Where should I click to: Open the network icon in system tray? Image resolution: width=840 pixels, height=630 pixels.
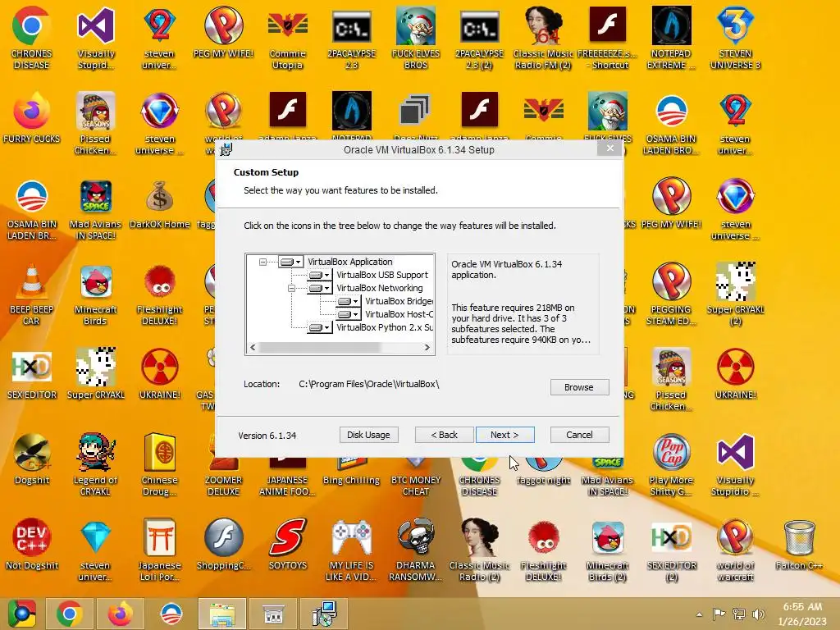click(739, 614)
